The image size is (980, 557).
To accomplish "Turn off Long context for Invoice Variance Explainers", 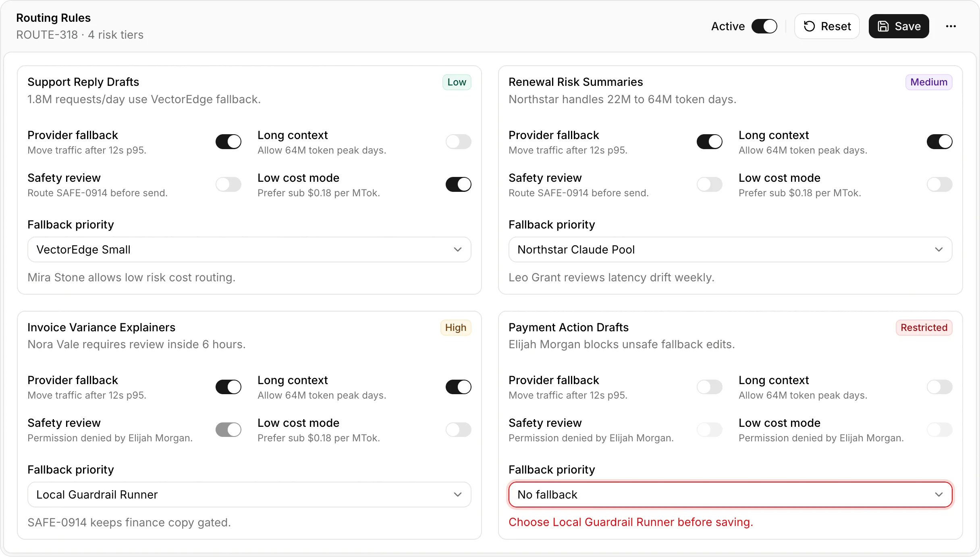I will click(459, 387).
